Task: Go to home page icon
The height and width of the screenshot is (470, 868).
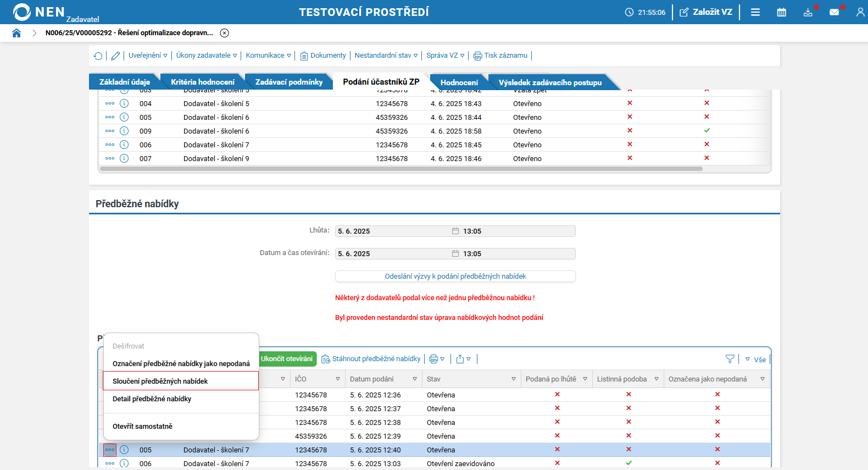Action: pyautogui.click(x=16, y=33)
